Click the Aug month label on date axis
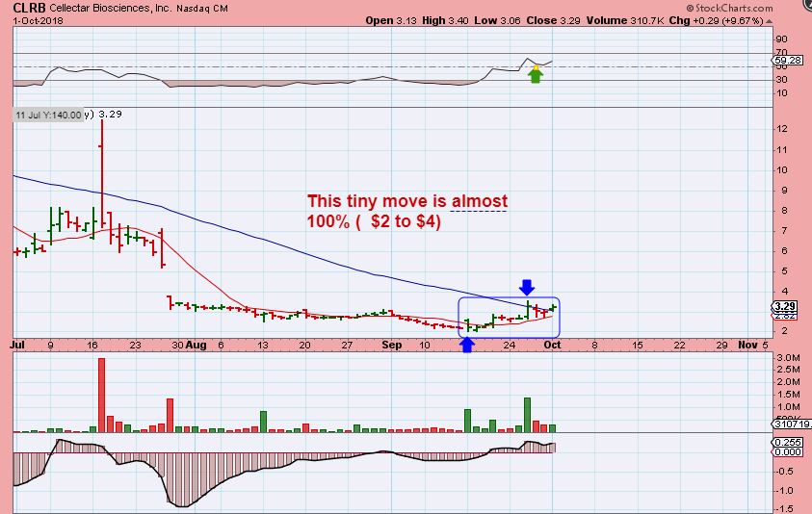This screenshot has width=812, height=514. point(196,345)
